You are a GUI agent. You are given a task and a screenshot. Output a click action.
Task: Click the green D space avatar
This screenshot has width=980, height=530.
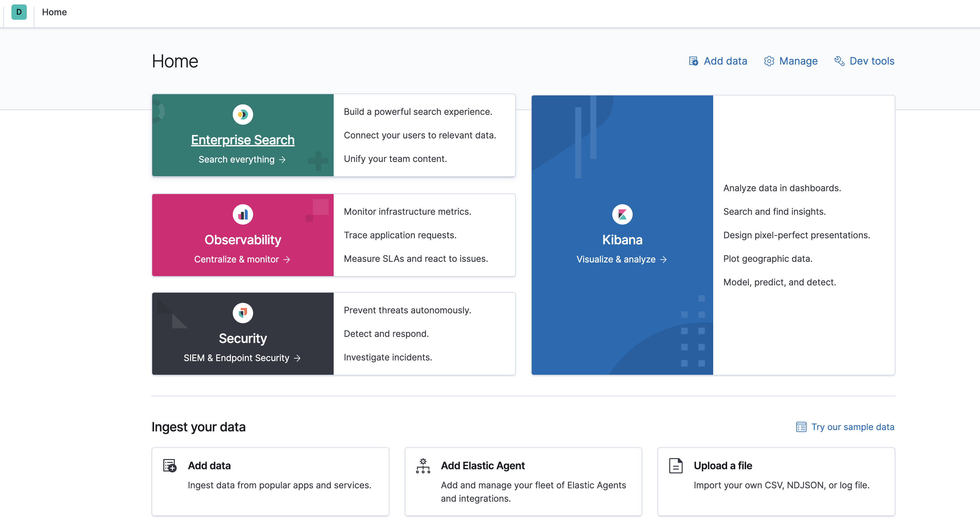click(x=19, y=12)
